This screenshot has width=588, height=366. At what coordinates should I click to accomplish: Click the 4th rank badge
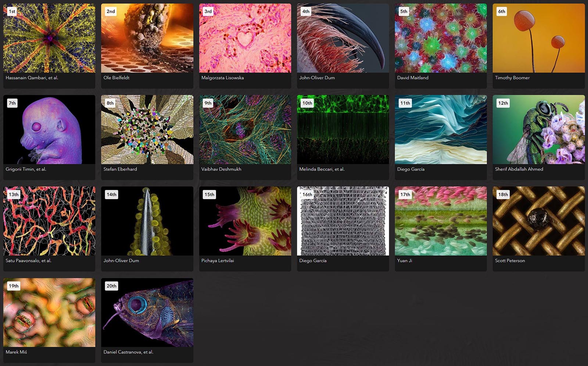[x=306, y=11]
